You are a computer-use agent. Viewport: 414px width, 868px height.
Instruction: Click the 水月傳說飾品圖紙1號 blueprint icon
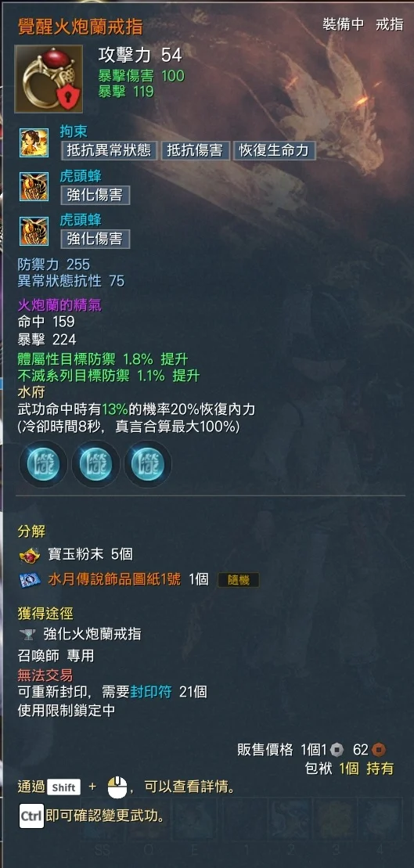click(29, 580)
